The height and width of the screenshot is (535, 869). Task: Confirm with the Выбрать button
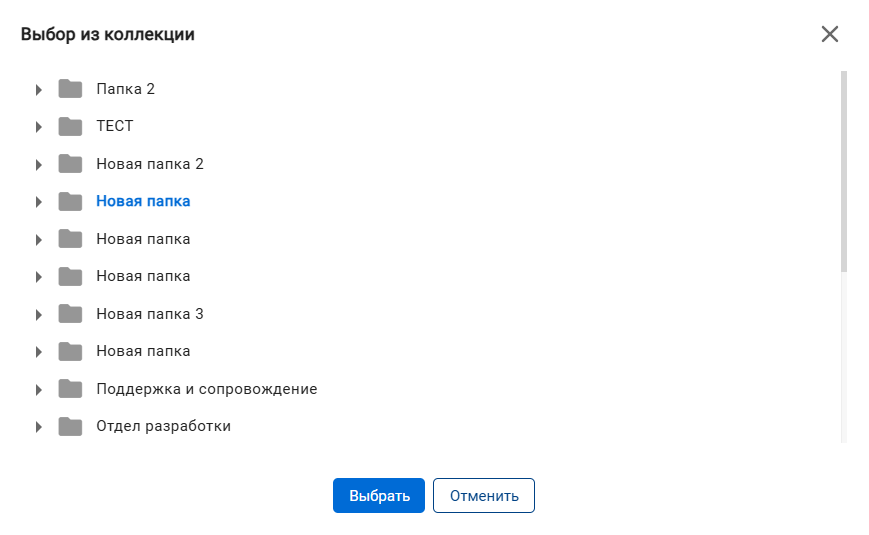(379, 496)
